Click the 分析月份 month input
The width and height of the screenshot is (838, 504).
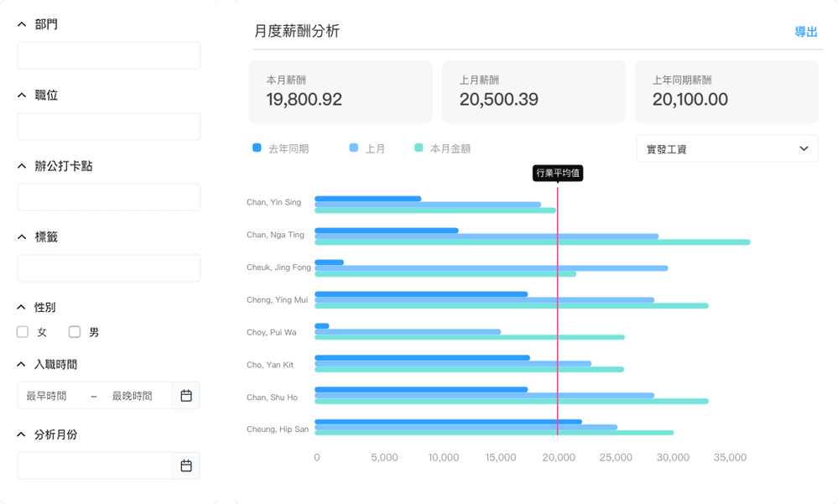pyautogui.click(x=95, y=465)
